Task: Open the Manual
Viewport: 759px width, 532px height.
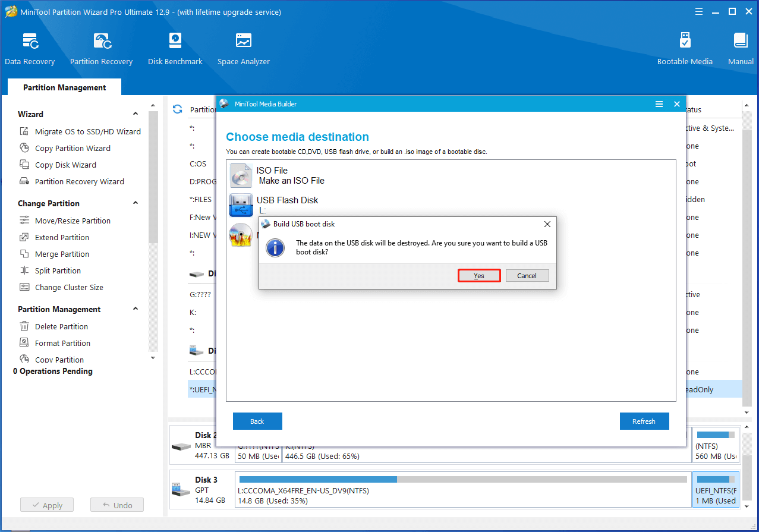Action: pos(741,49)
